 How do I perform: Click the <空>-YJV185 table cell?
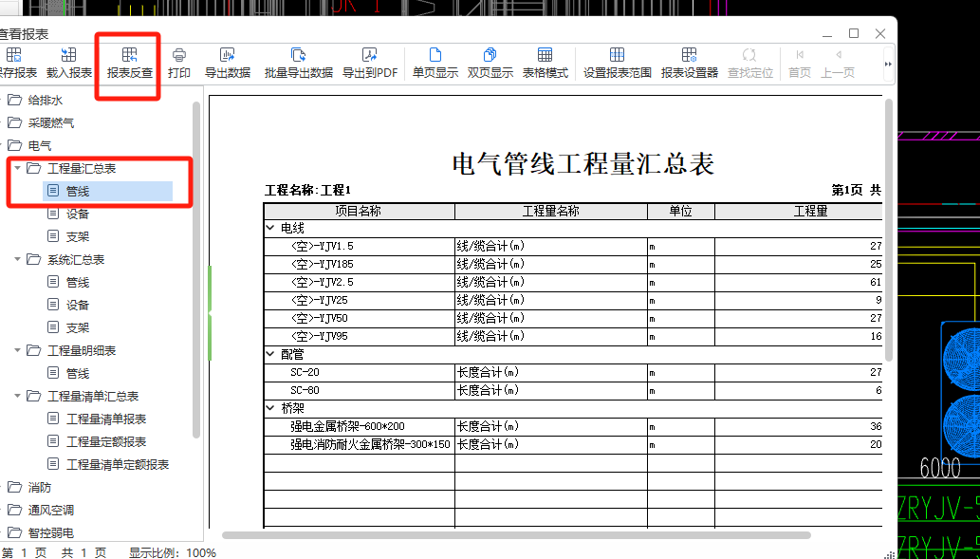pyautogui.click(x=360, y=265)
